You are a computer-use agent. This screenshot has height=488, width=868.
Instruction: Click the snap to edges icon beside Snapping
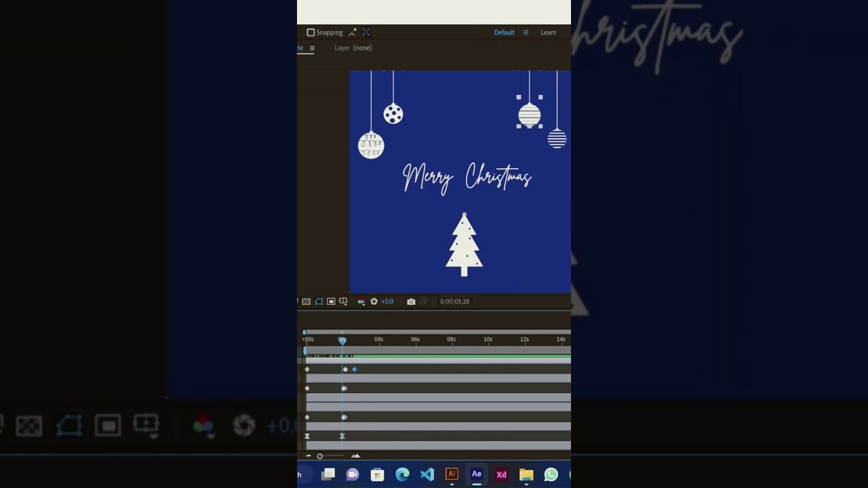tap(353, 33)
